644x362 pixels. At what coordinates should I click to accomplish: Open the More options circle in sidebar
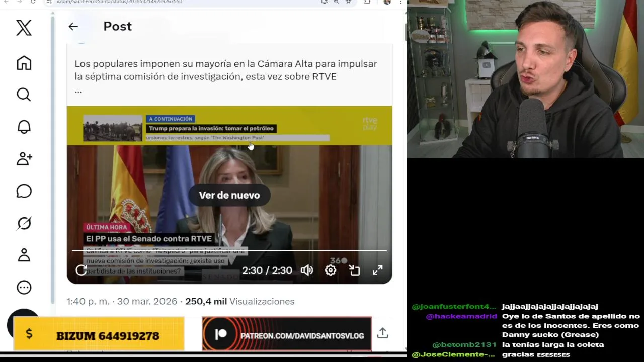(x=24, y=288)
